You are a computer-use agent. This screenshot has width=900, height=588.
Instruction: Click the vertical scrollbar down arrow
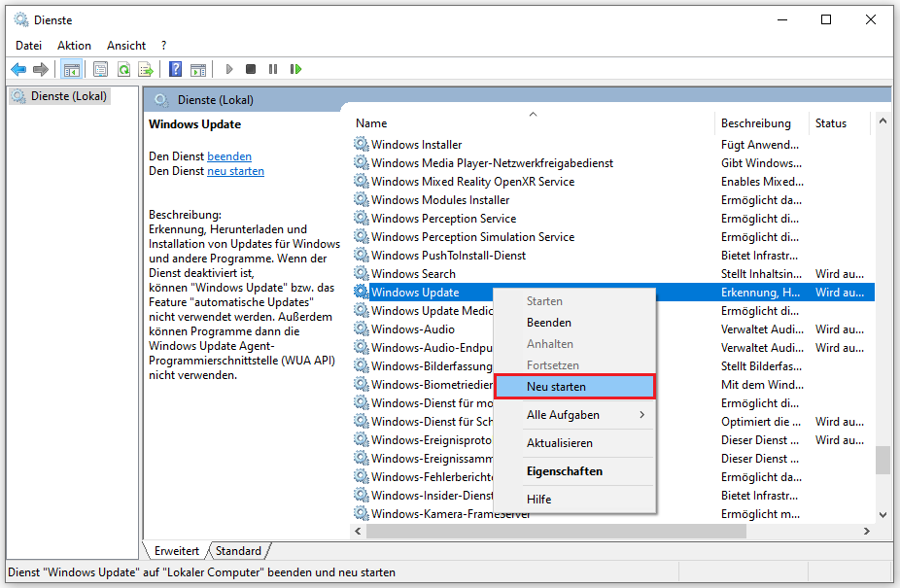click(x=883, y=515)
